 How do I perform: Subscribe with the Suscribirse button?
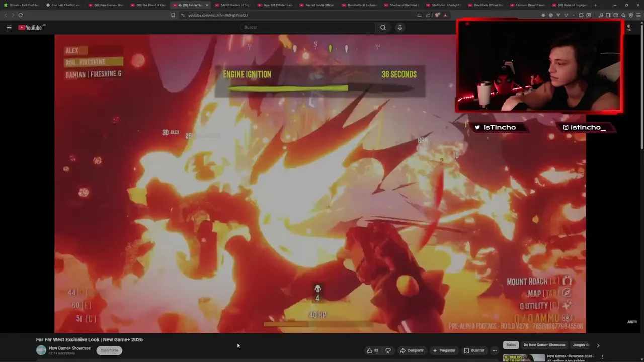[109, 350]
